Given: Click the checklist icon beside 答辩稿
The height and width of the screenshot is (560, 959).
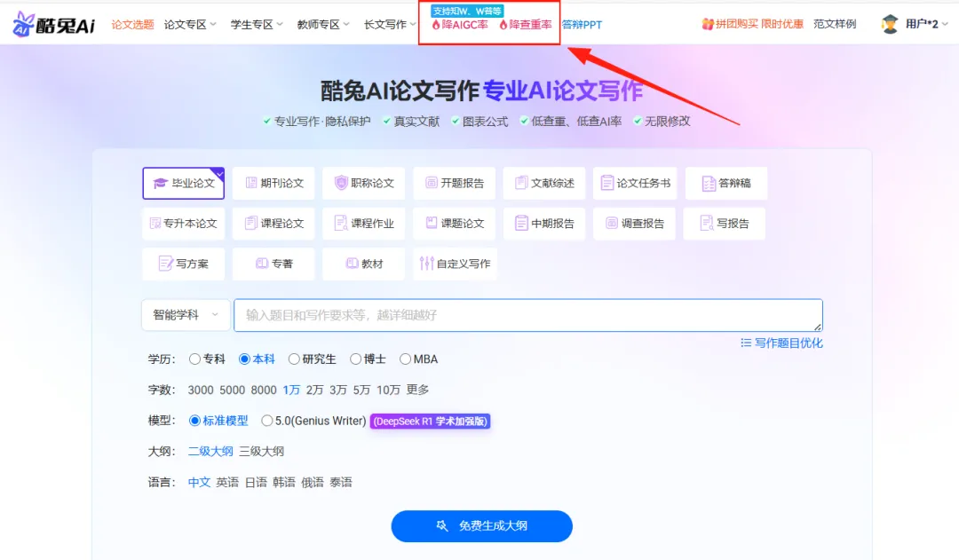Looking at the screenshot, I should coord(709,184).
